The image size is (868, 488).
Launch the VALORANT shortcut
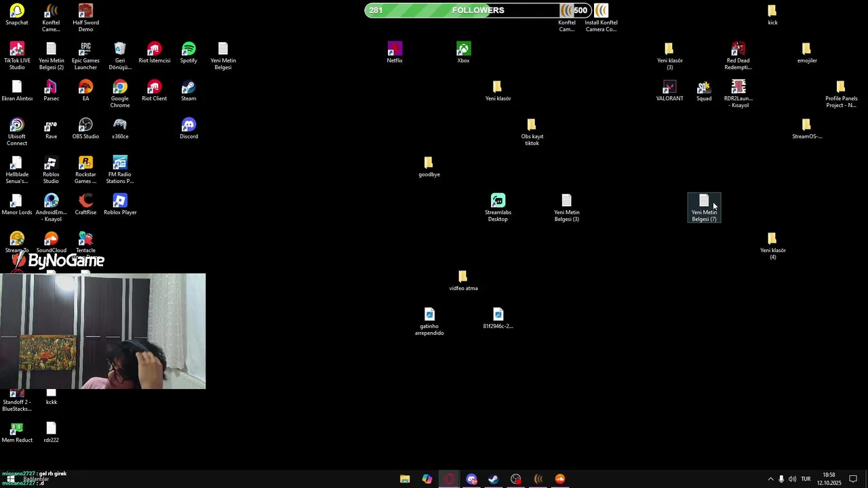(x=669, y=91)
